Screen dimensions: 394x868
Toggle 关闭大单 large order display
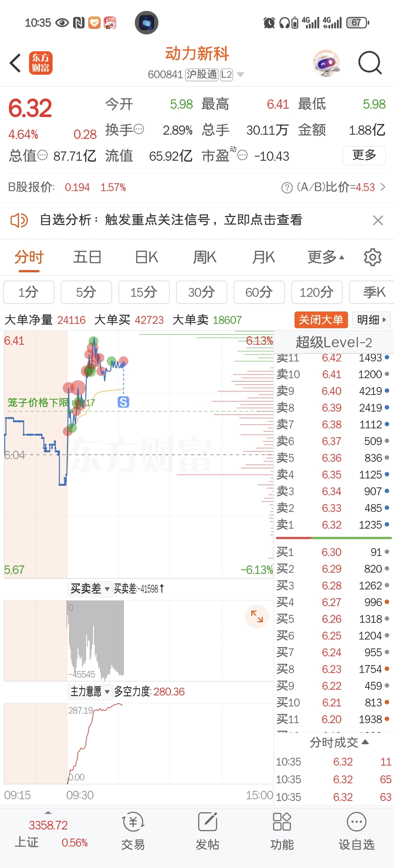[321, 320]
